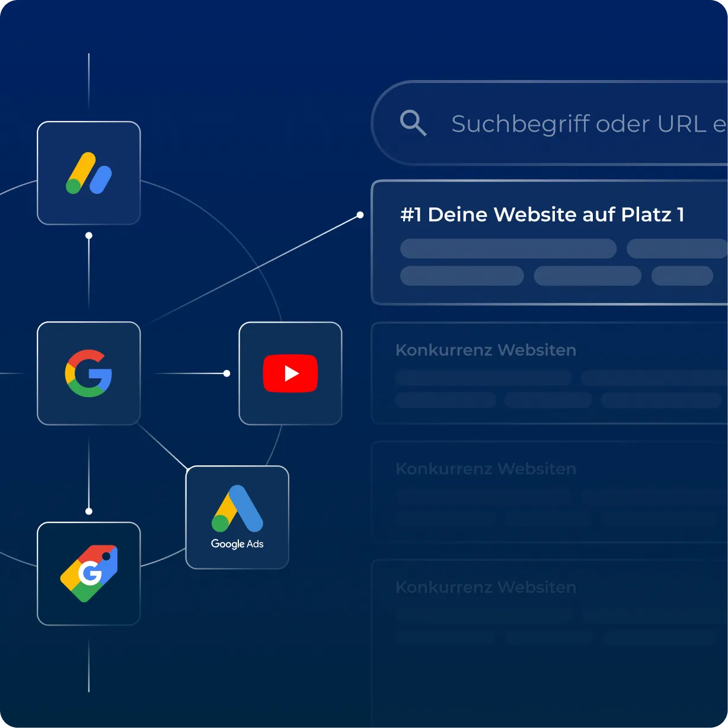
Task: Toggle the node dot below the AdSense tile
Action: pos(89,235)
